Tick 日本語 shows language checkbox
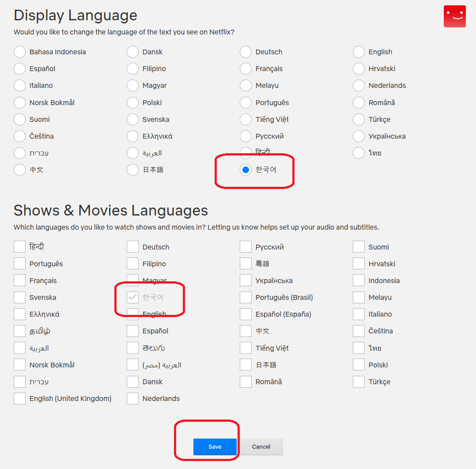This screenshot has height=469, width=476. click(x=245, y=365)
